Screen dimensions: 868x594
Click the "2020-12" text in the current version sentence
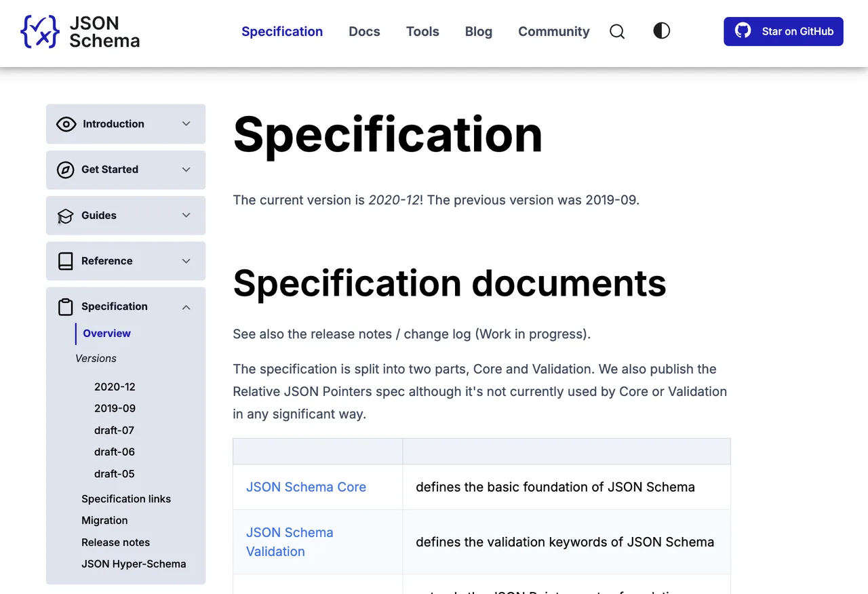point(394,200)
